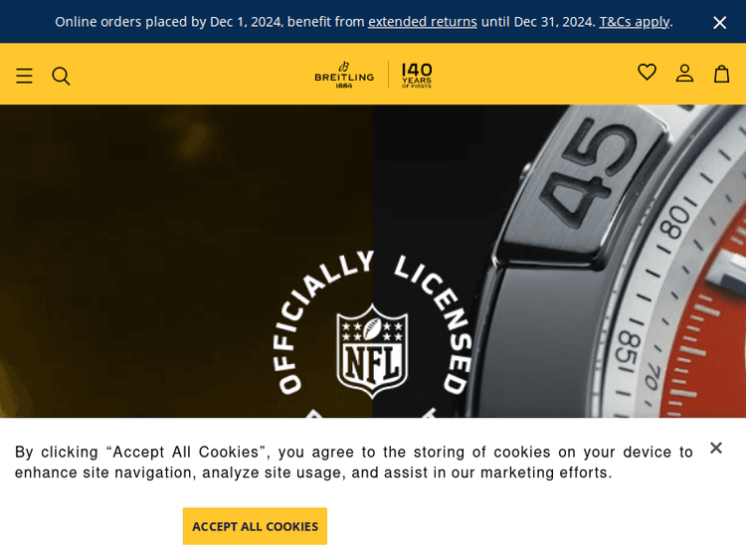The height and width of the screenshot is (560, 746).
Task: Dismiss the extended returns announcement bar
Action: click(720, 22)
